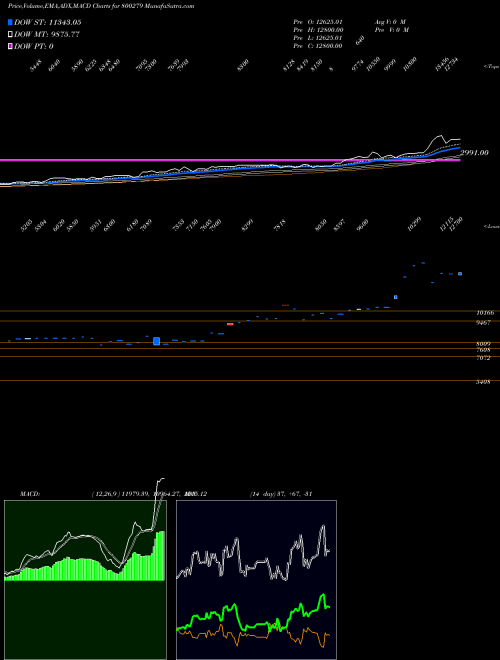Screen dimensions: 500x660
Task: Select the 'DOW ST: 11343.05' label
Action: [x=48, y=22]
